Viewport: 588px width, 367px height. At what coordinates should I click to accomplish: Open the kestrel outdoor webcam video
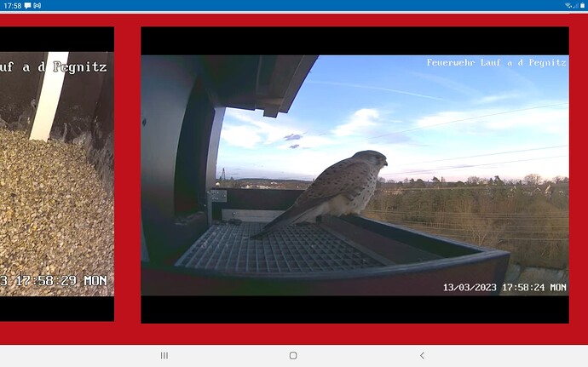click(x=355, y=175)
